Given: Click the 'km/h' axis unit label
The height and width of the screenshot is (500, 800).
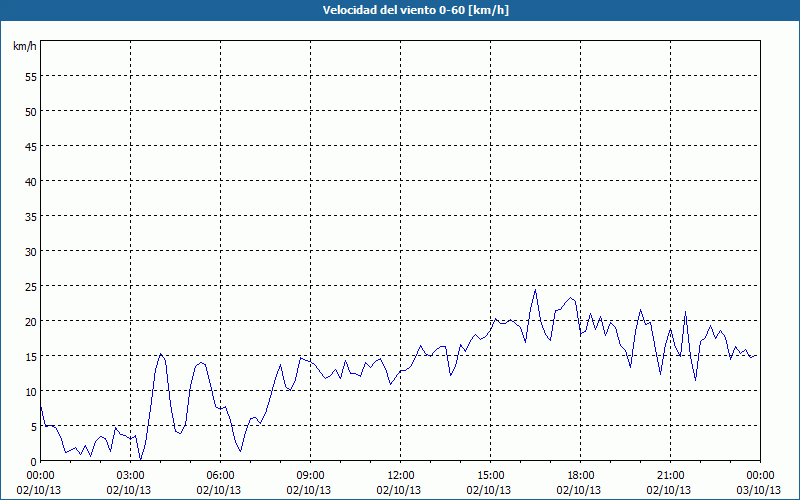Looking at the screenshot, I should 24,46.
